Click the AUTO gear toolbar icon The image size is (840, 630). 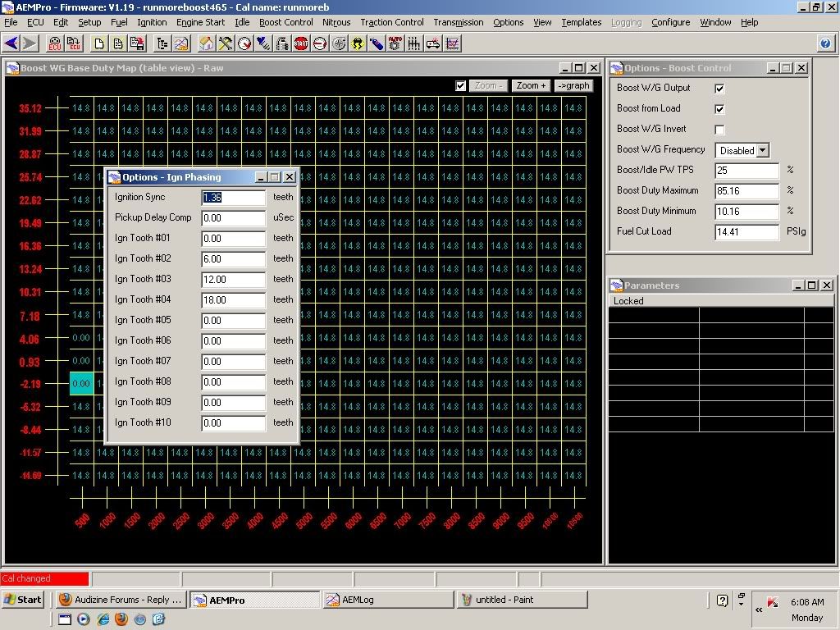click(395, 43)
